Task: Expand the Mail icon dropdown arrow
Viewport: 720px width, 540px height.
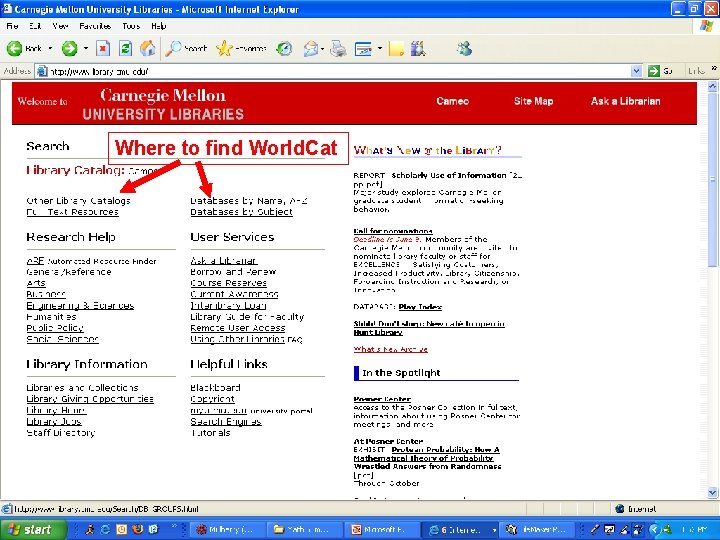Action: tap(323, 48)
